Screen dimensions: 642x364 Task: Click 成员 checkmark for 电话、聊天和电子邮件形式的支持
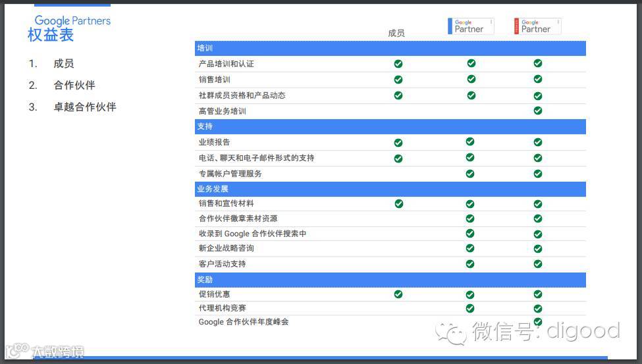pos(398,159)
